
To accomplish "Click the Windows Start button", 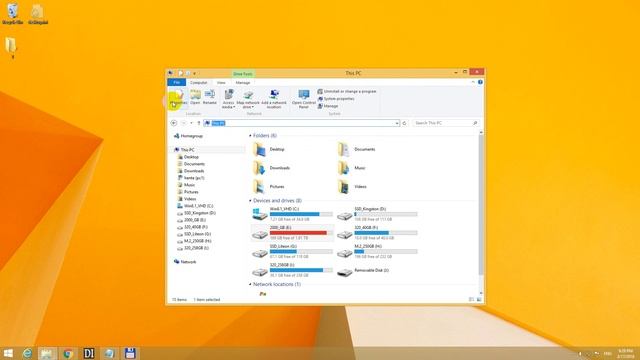I will click(8, 353).
